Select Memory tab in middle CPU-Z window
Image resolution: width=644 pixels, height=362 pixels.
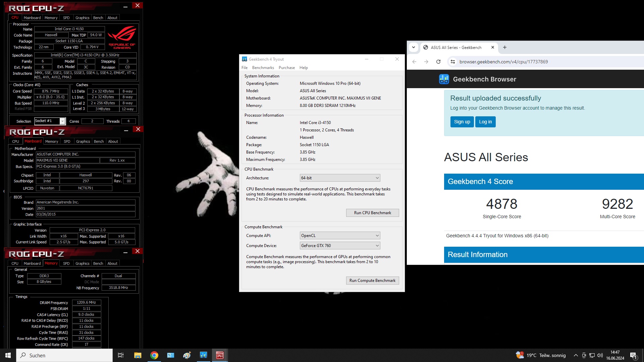52,141
